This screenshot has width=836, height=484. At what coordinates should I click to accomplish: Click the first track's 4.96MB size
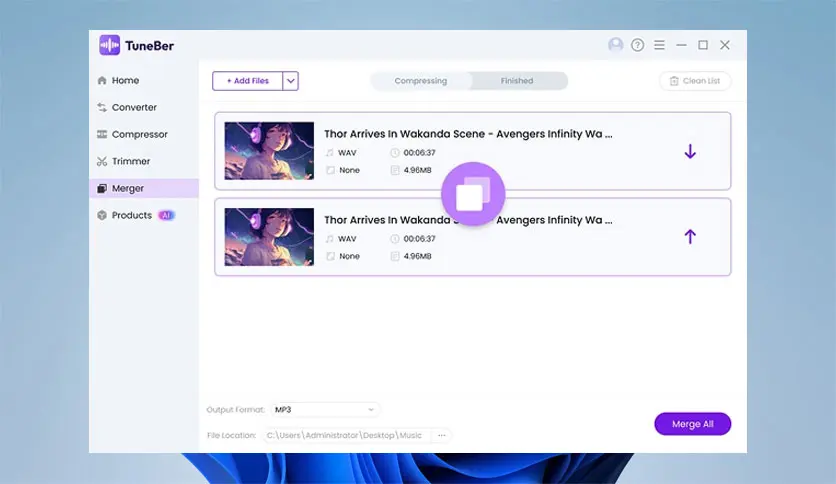417,170
